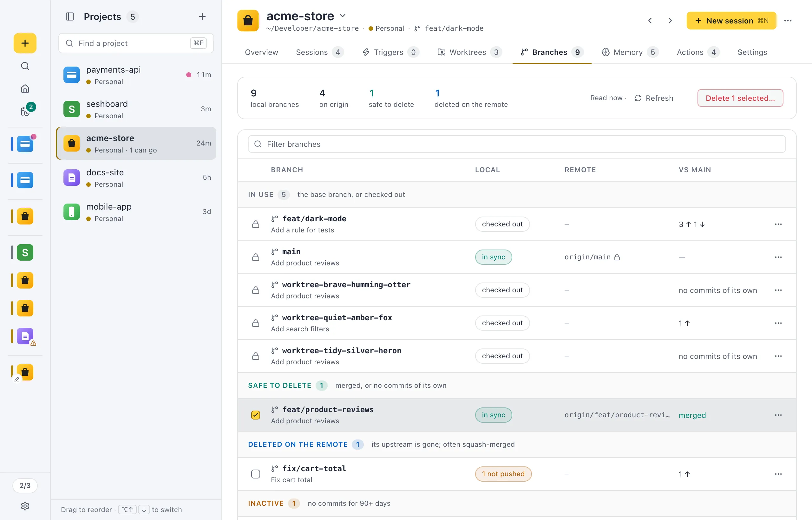Click the Find a project search field
Viewport: 812px width, 520px height.
click(x=136, y=43)
